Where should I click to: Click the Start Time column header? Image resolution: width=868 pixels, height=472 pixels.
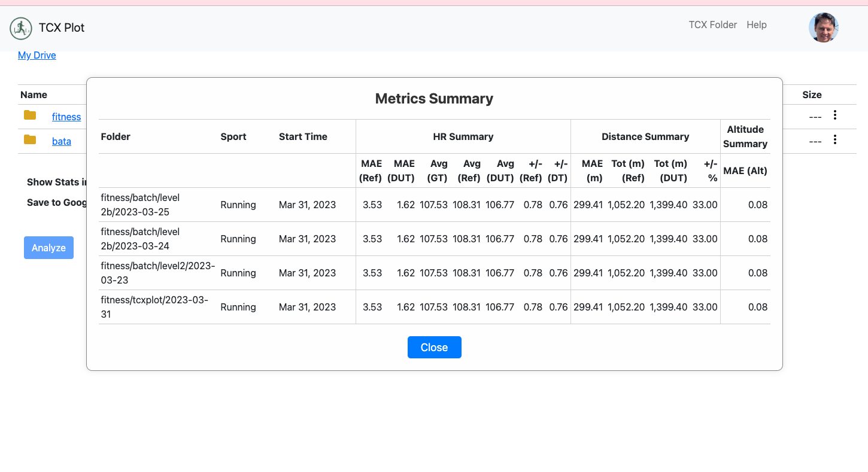(x=303, y=136)
